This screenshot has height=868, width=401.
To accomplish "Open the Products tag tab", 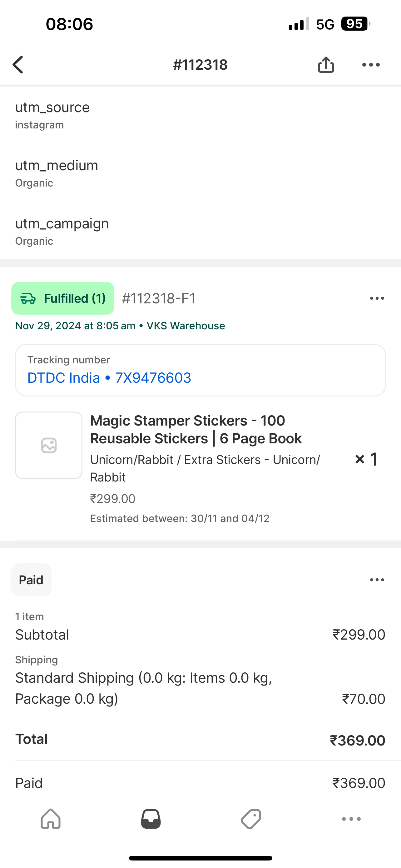I will coord(251,819).
